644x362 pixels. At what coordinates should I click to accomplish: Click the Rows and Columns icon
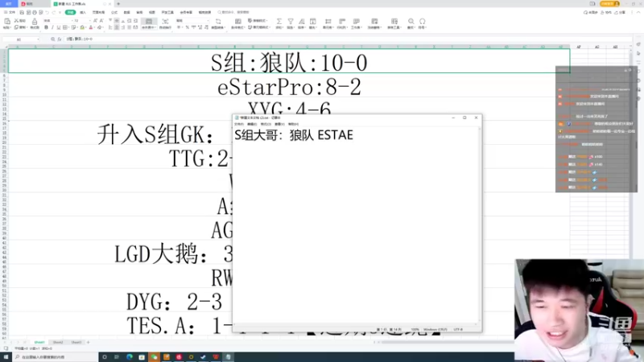click(x=341, y=22)
